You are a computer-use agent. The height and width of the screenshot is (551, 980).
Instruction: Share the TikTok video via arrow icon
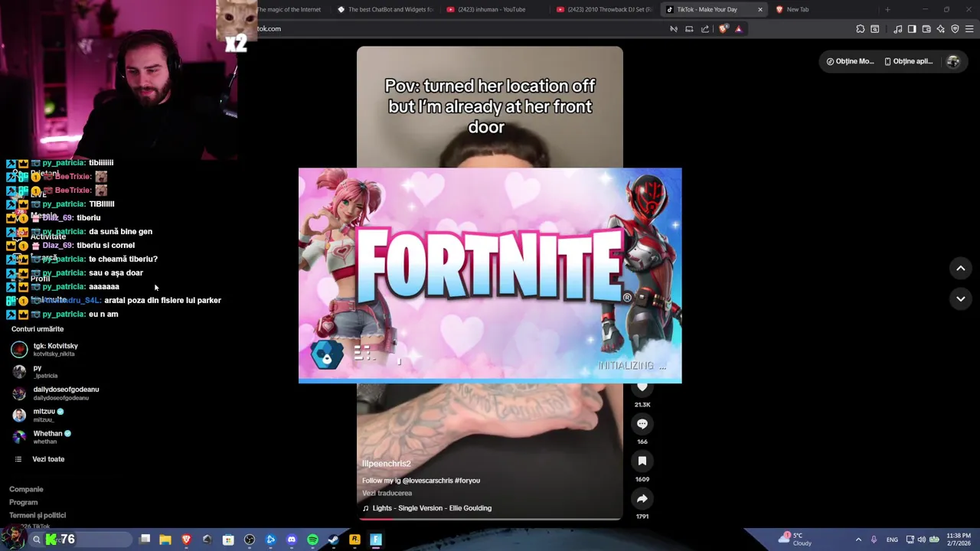tap(642, 498)
